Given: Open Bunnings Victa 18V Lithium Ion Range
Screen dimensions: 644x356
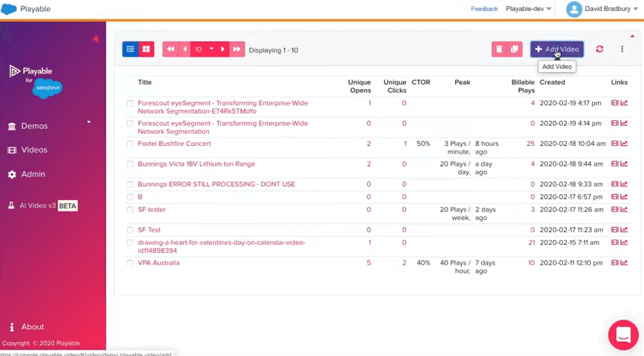Looking at the screenshot, I should click(x=196, y=164).
